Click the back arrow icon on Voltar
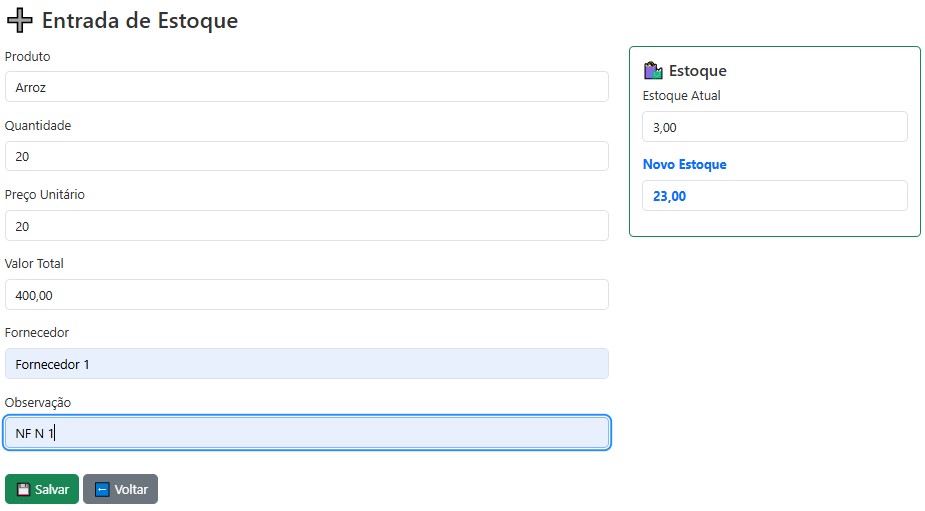Viewport: 925px width, 511px height. click(102, 490)
